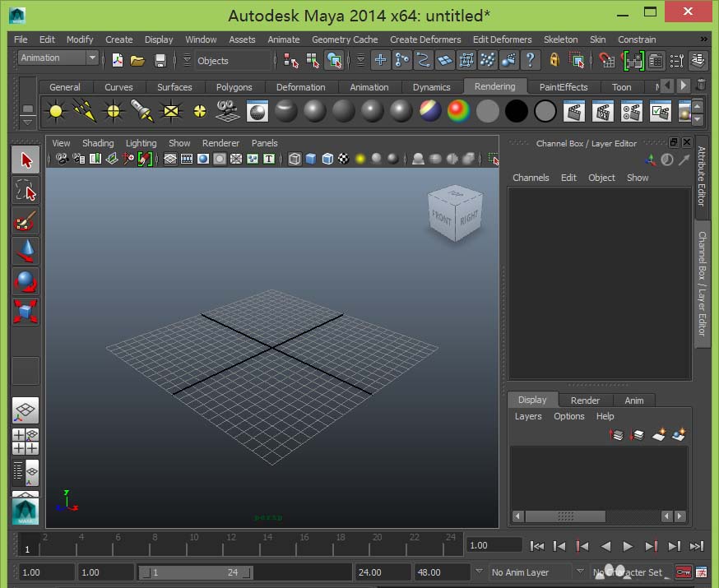Choose the Move tool cone icon

click(26, 251)
